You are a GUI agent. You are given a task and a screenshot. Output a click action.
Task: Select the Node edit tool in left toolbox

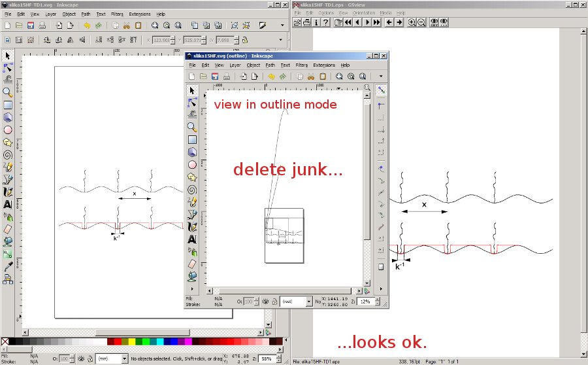pos(8,67)
